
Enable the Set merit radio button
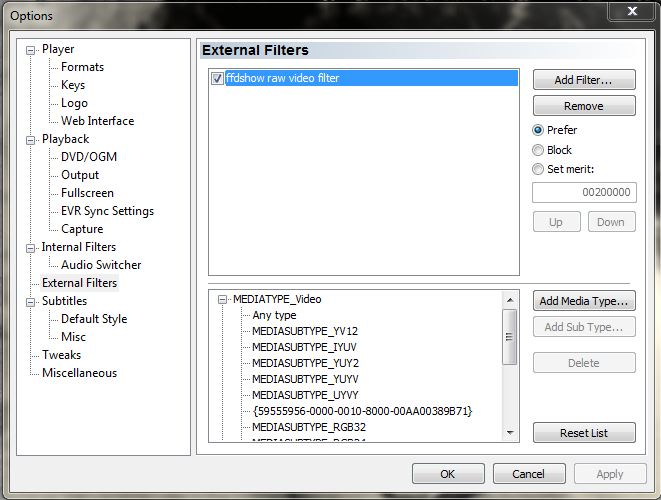[539, 170]
